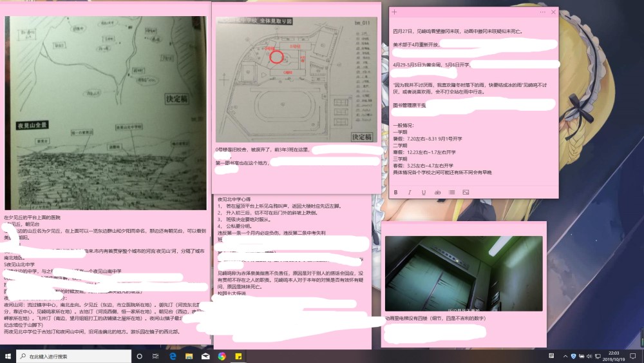Open the sticky note three-dots menu

coord(542,12)
